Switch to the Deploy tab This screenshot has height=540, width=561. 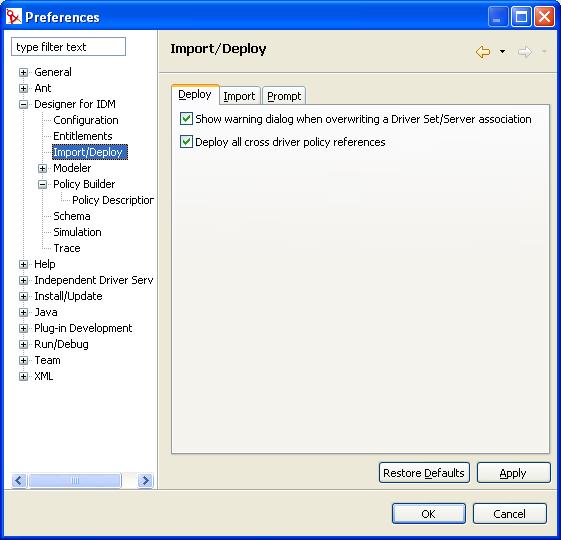195,94
